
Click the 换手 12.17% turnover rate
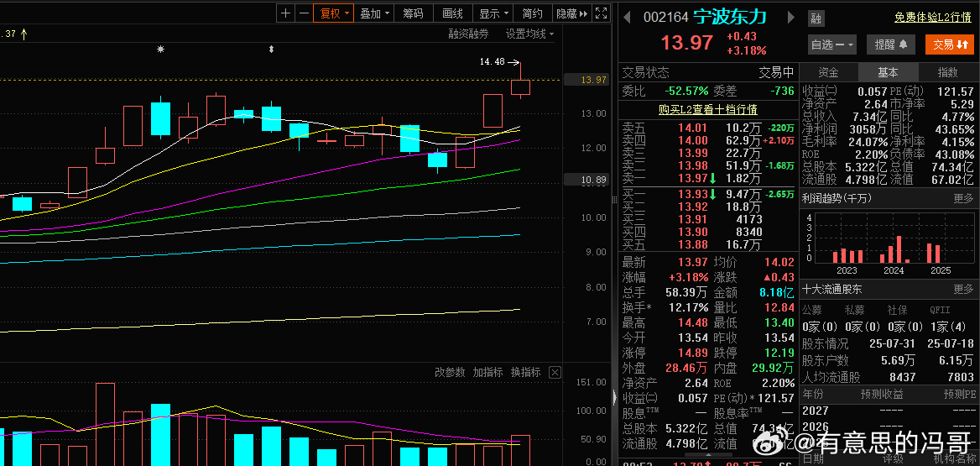tap(690, 308)
